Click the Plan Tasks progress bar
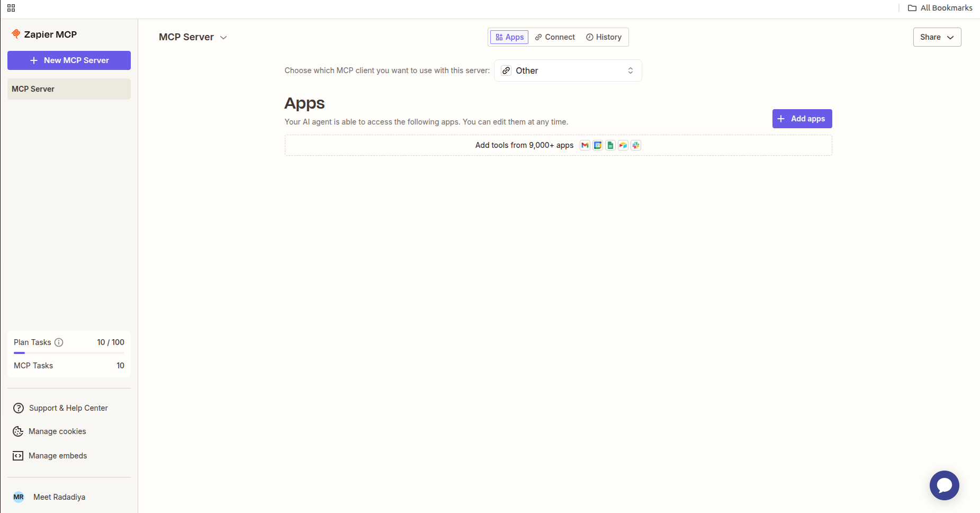 point(69,353)
